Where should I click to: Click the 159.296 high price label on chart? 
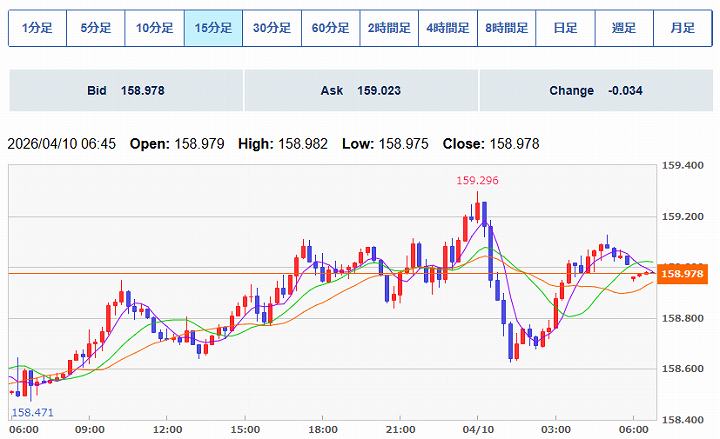[477, 181]
